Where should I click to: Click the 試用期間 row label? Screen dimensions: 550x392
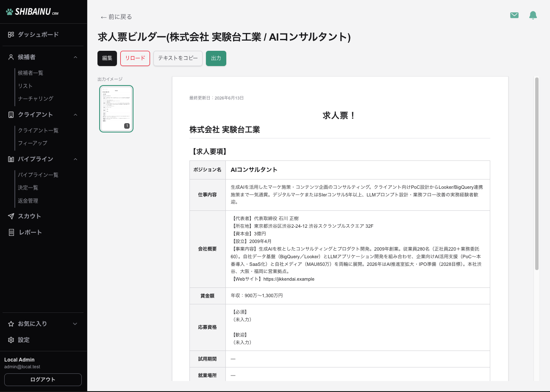(207, 359)
